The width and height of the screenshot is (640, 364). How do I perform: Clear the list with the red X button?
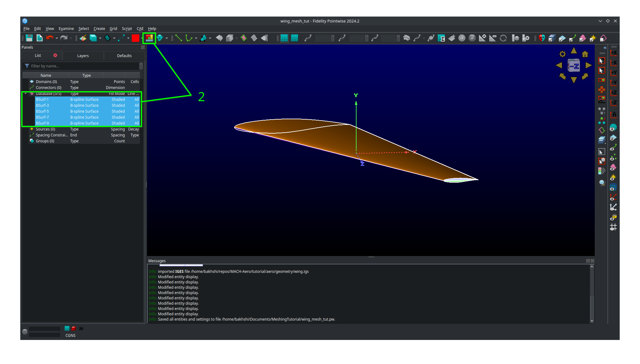(x=56, y=55)
